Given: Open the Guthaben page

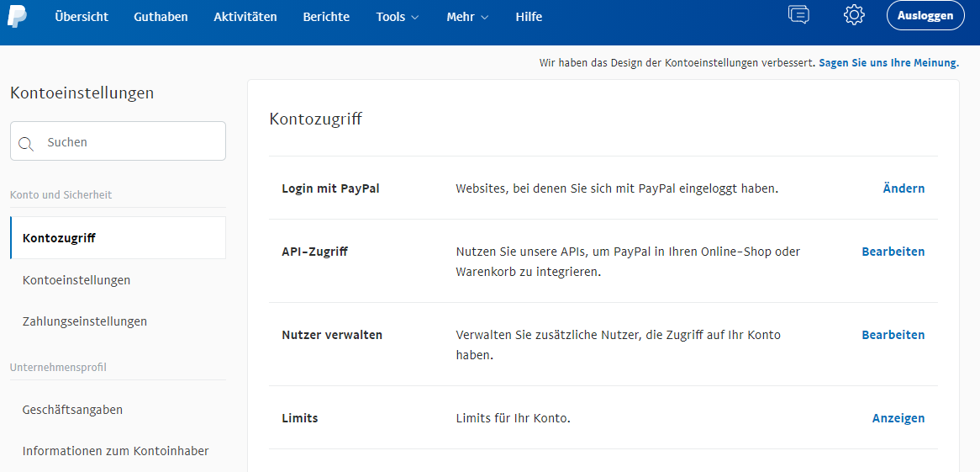Looking at the screenshot, I should [161, 17].
